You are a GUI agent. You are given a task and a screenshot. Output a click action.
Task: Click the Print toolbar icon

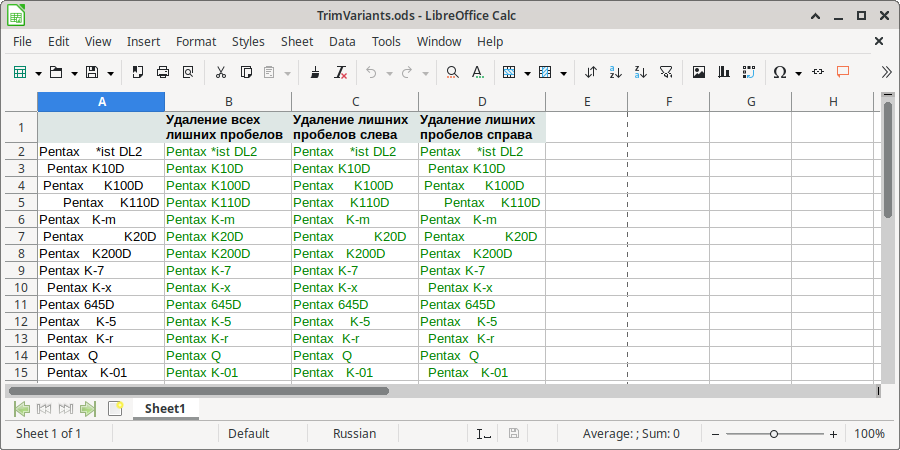click(163, 72)
